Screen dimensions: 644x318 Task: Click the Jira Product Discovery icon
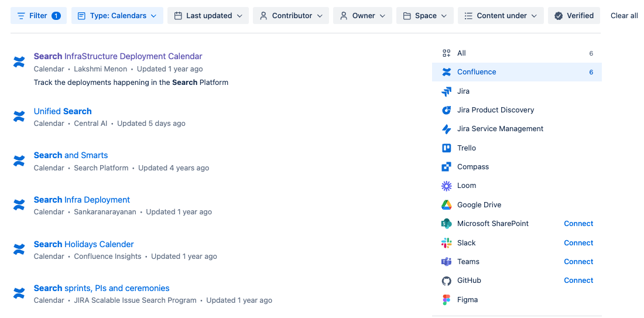447,110
